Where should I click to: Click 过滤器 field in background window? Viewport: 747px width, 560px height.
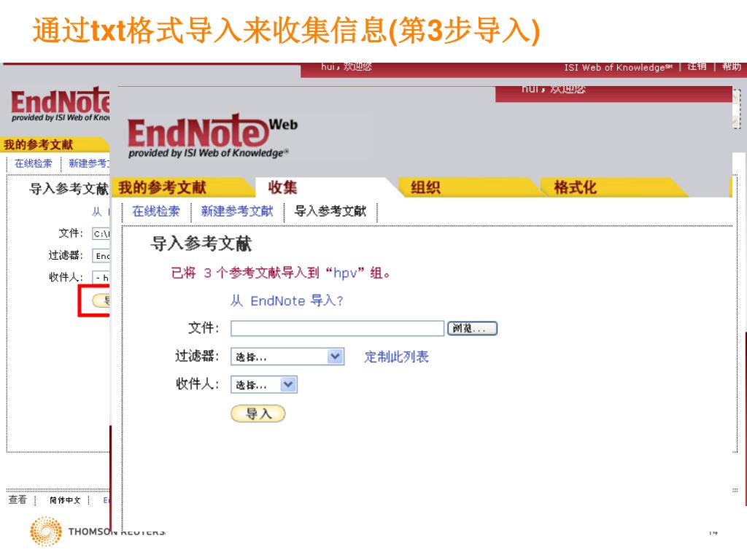101,256
